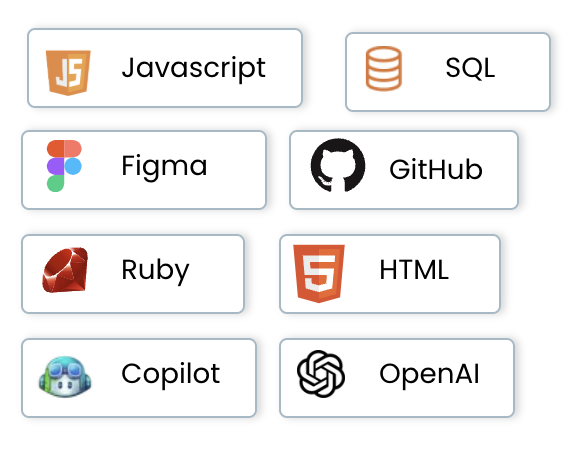Click the HTML5 shield icon
578x464 pixels.
(x=319, y=273)
